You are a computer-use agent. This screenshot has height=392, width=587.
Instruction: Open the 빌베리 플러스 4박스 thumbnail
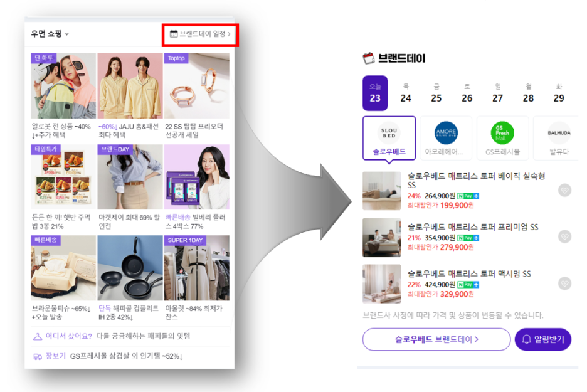(196, 177)
